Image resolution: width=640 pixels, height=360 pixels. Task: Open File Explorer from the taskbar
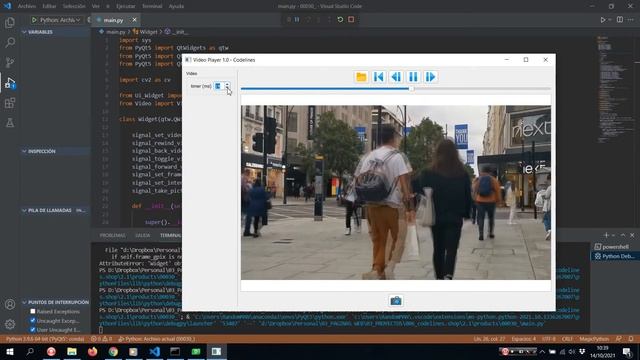pyautogui.click(x=72, y=351)
